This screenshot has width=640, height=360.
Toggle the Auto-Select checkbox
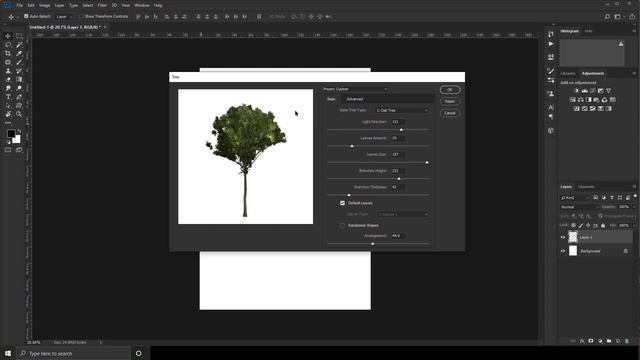click(26, 16)
